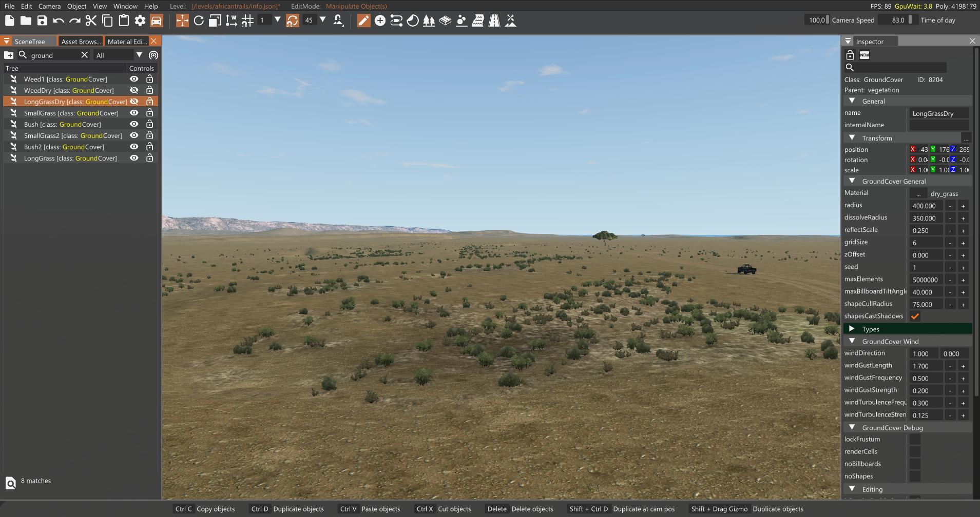The width and height of the screenshot is (980, 517).
Task: Hide the Bush GroundCover object
Action: [x=134, y=124]
